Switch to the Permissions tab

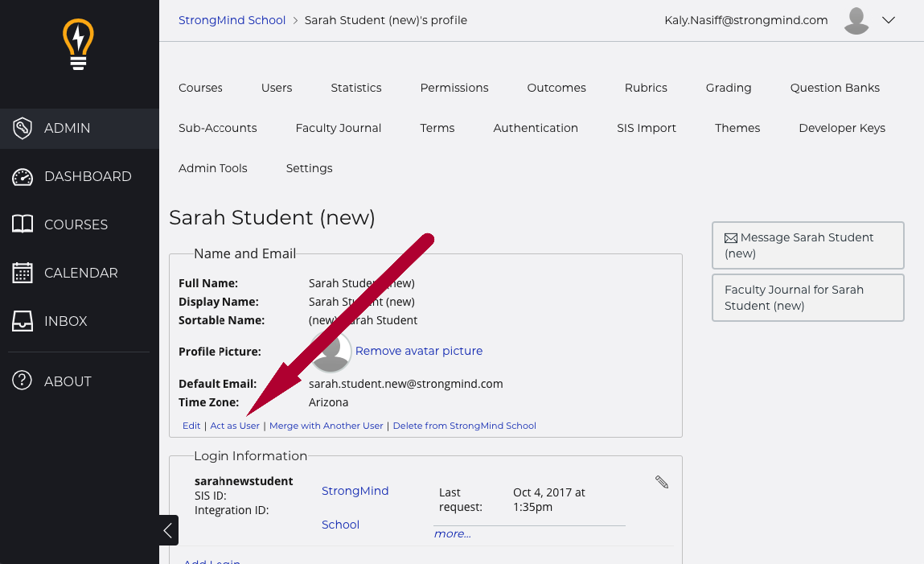tap(454, 88)
